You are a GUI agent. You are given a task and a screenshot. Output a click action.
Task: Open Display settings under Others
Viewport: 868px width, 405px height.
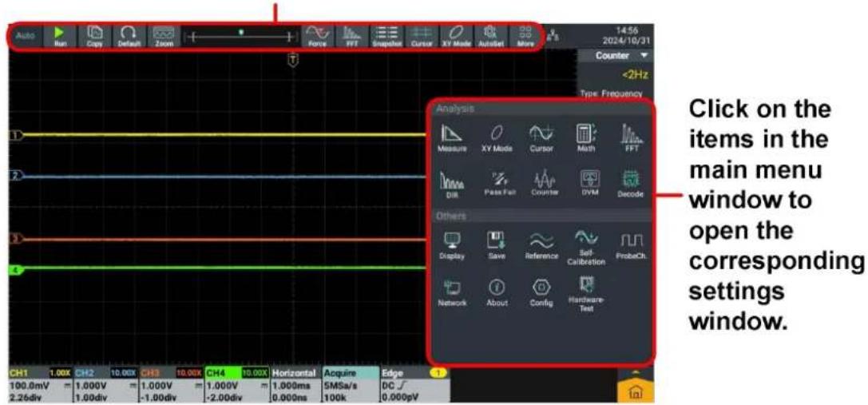coord(452,247)
